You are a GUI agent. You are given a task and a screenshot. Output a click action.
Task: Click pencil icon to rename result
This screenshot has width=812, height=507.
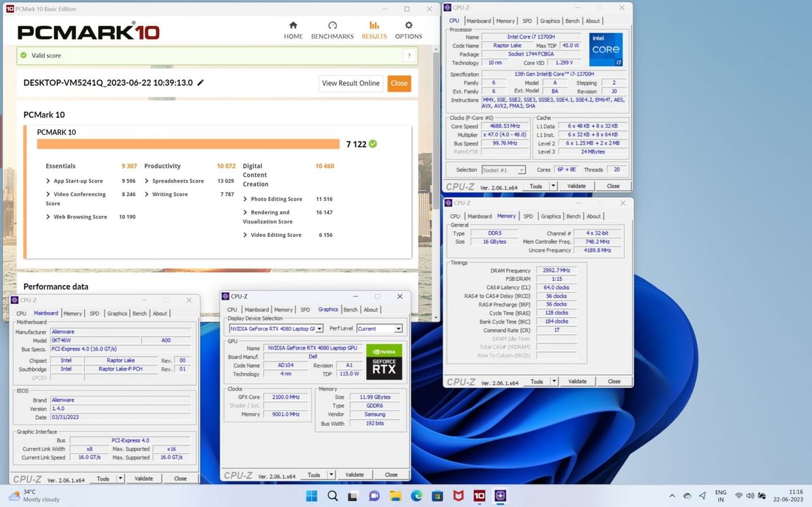coord(200,83)
